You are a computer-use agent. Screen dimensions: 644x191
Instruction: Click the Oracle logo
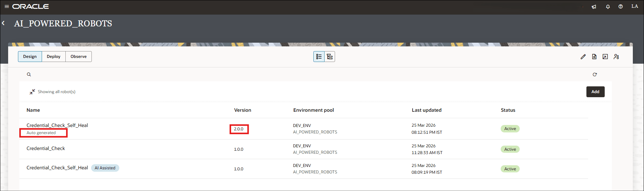[30, 6]
